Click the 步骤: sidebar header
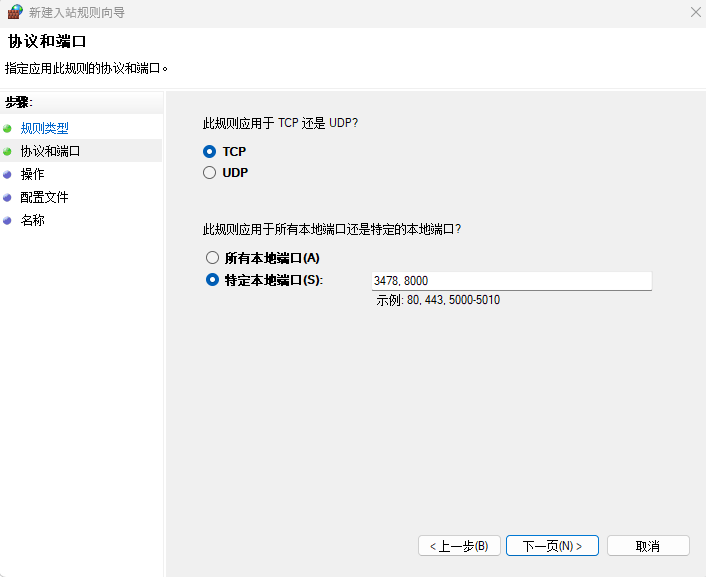 point(19,103)
